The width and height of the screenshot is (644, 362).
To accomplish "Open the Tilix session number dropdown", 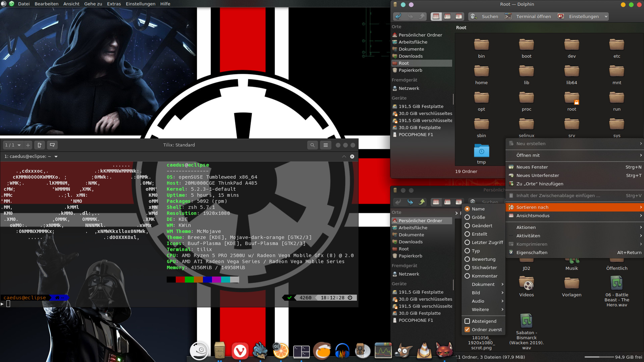I will click(x=13, y=145).
